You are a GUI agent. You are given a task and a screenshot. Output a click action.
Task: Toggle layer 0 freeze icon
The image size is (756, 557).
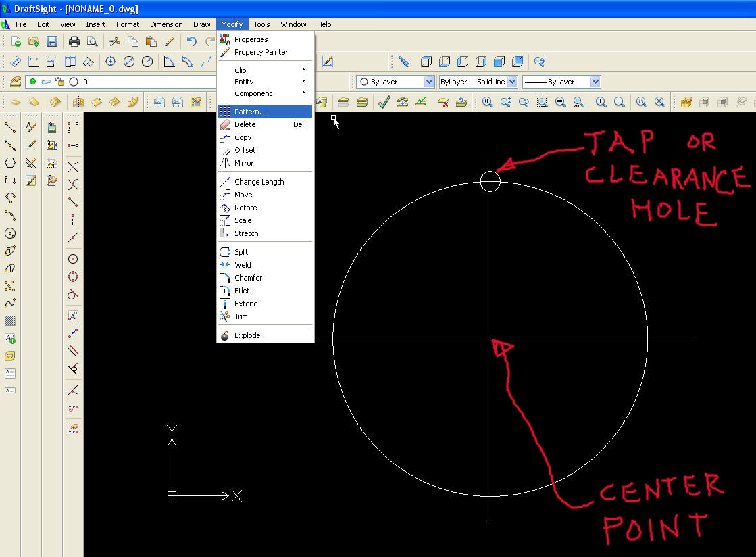(x=47, y=82)
